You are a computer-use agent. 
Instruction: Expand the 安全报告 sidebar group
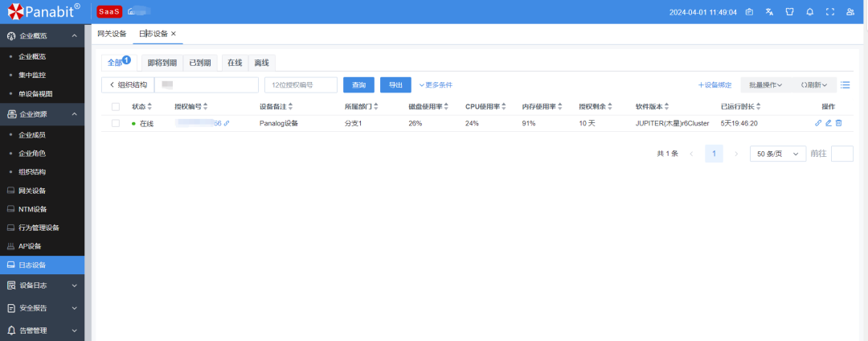click(42, 308)
